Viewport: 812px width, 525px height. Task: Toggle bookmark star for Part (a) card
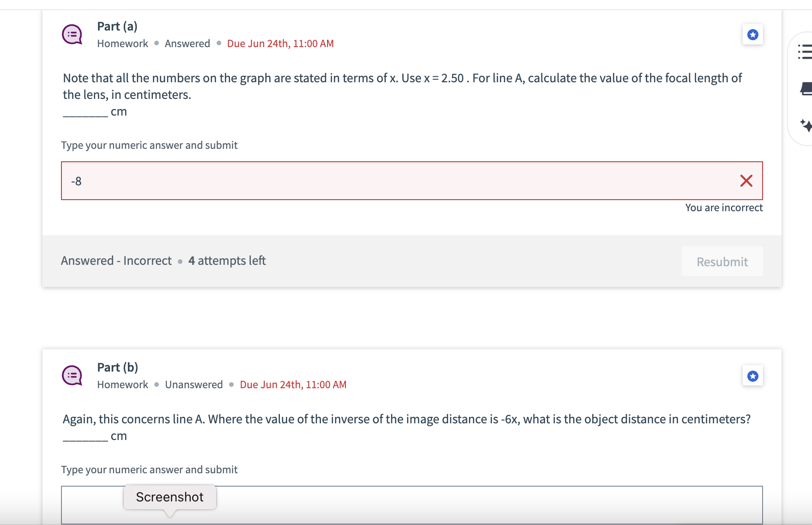(752, 34)
